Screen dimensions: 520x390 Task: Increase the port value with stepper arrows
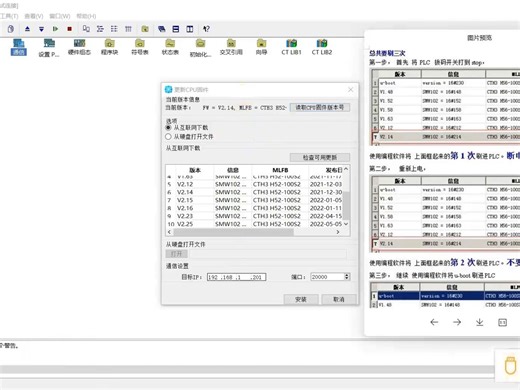pyautogui.click(x=347, y=275)
